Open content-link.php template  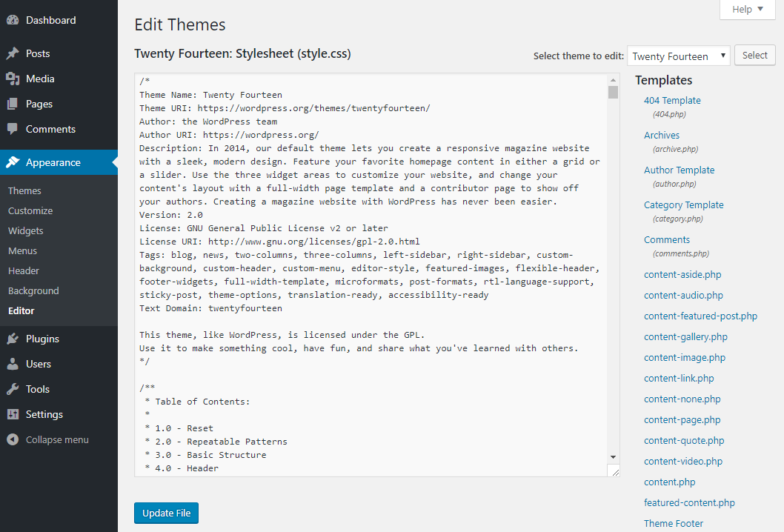679,378
